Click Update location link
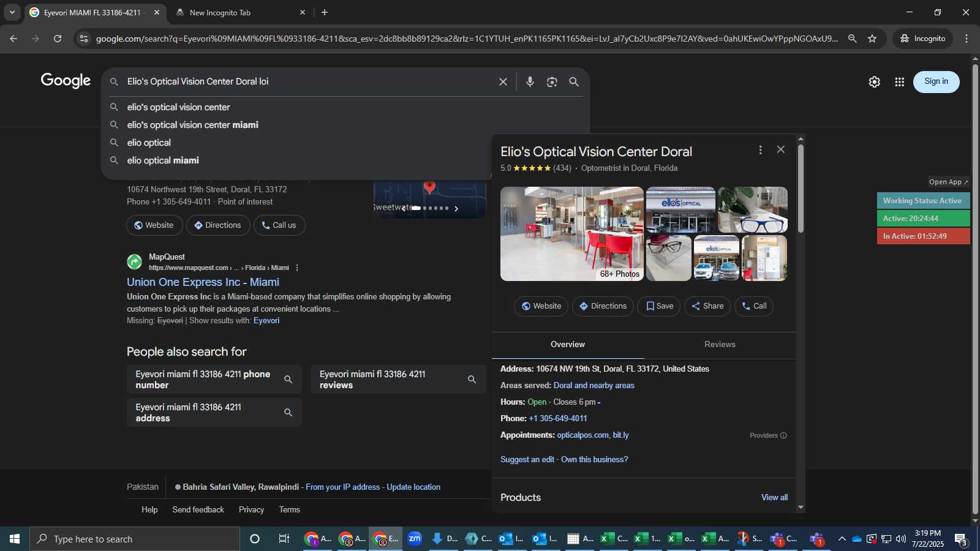The height and width of the screenshot is (551, 980). (413, 487)
